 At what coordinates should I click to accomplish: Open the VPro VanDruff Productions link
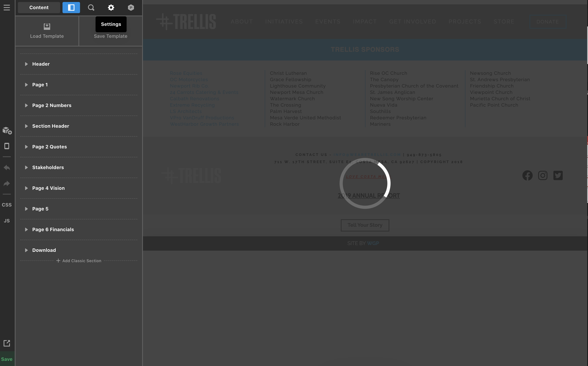point(202,118)
